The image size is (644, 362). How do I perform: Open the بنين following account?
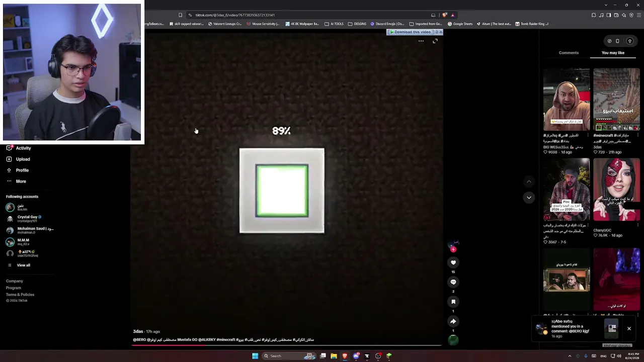click(16, 207)
